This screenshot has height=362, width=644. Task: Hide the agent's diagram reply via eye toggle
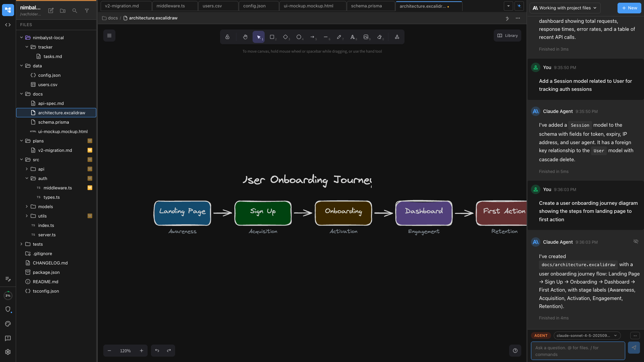coord(636,241)
